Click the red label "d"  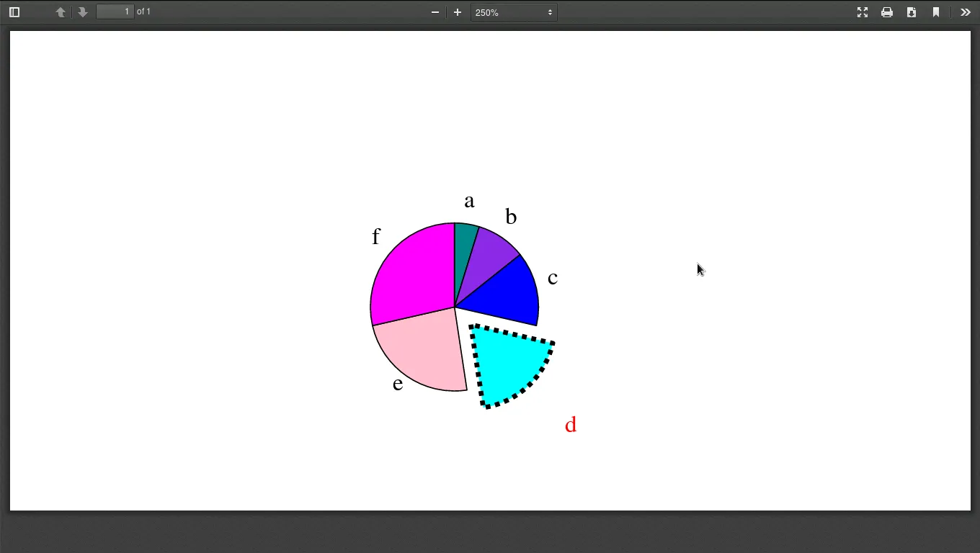571,425
